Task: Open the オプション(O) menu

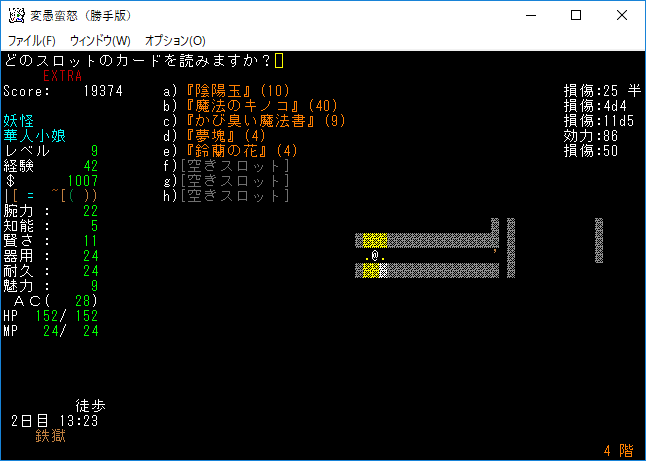Action: coord(175,41)
